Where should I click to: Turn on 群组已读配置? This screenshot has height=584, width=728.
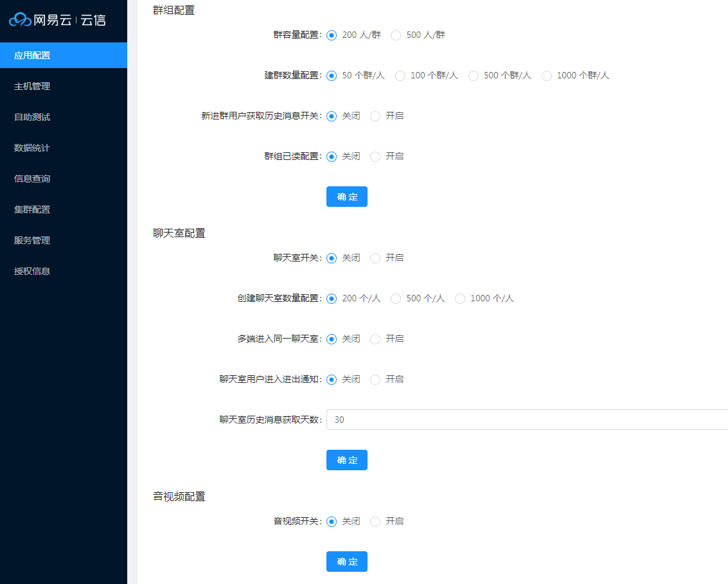pos(375,156)
